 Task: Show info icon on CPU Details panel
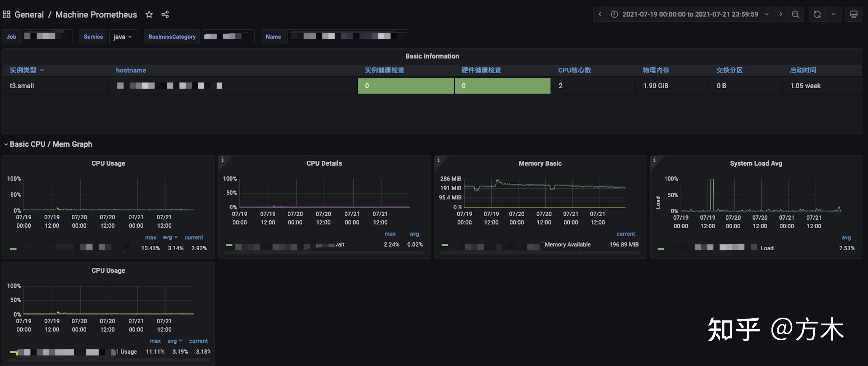222,160
